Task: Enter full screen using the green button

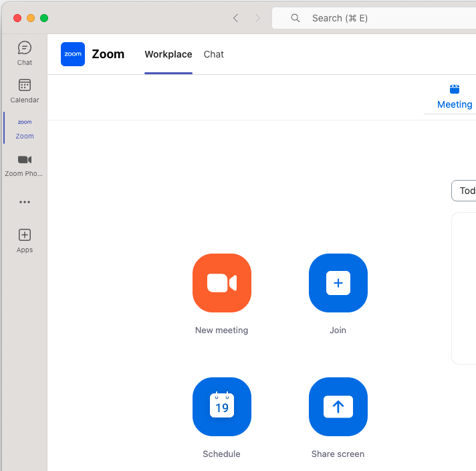Action: 44,18
